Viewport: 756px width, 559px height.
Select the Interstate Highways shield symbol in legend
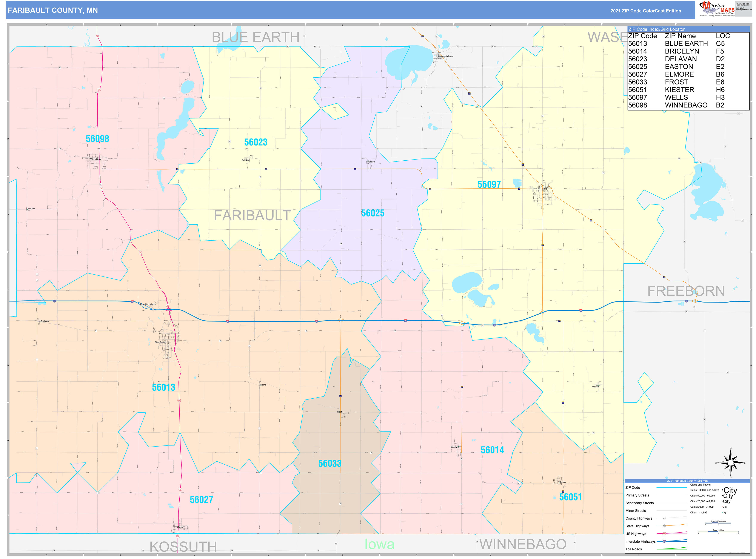coord(664,542)
